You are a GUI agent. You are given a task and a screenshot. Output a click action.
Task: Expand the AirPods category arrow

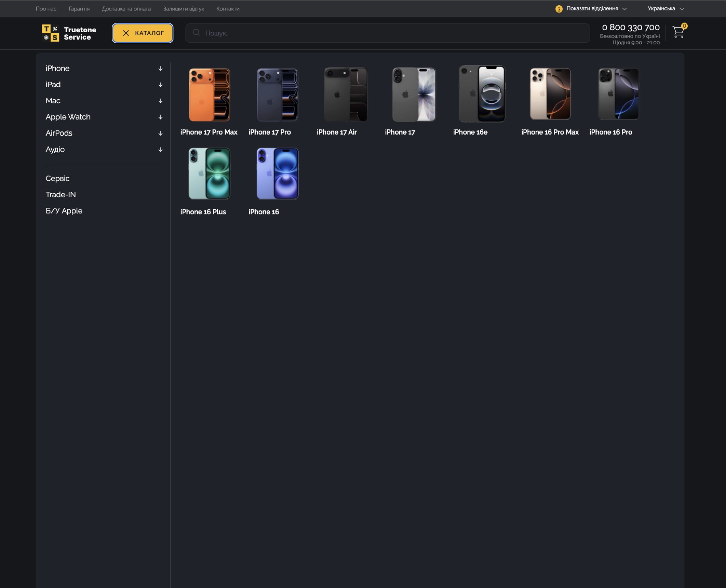point(161,133)
